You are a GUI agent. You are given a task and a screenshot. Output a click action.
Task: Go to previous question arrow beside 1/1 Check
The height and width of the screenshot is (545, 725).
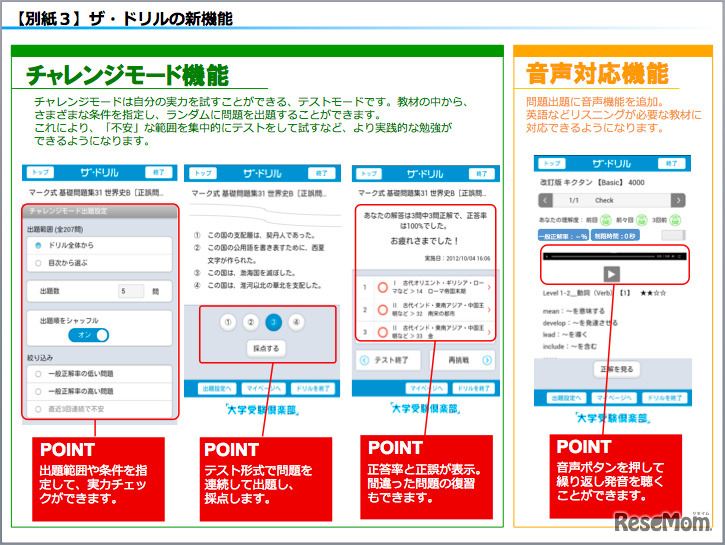546,200
